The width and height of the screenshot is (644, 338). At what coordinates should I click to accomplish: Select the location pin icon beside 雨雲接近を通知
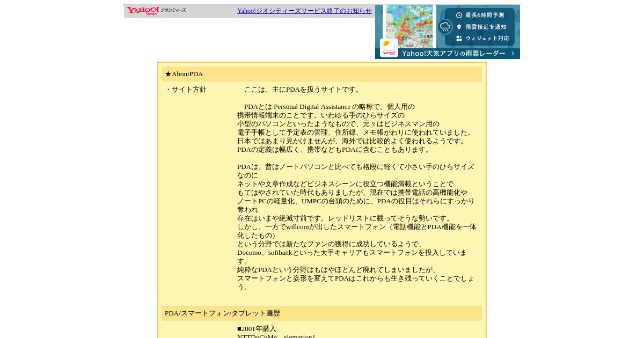click(x=459, y=27)
